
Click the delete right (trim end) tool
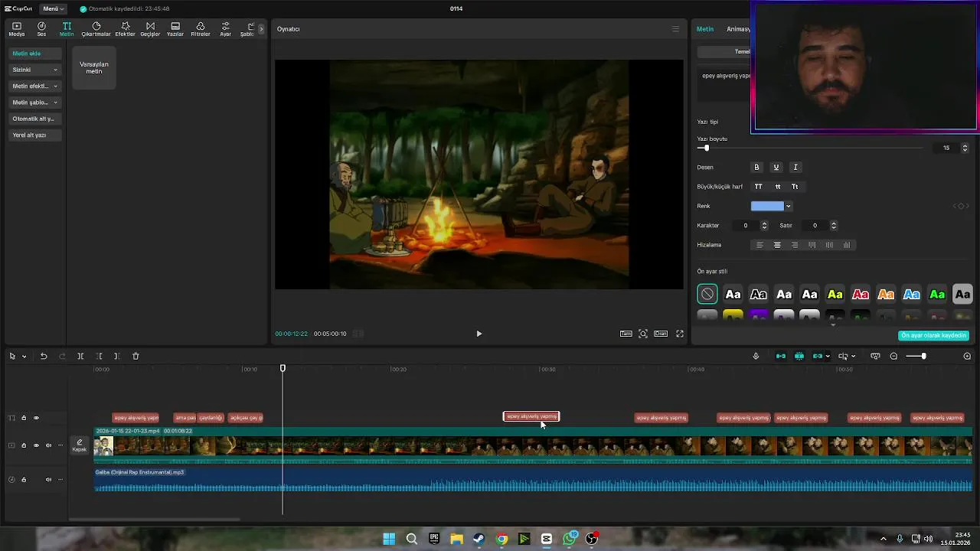[x=116, y=356]
